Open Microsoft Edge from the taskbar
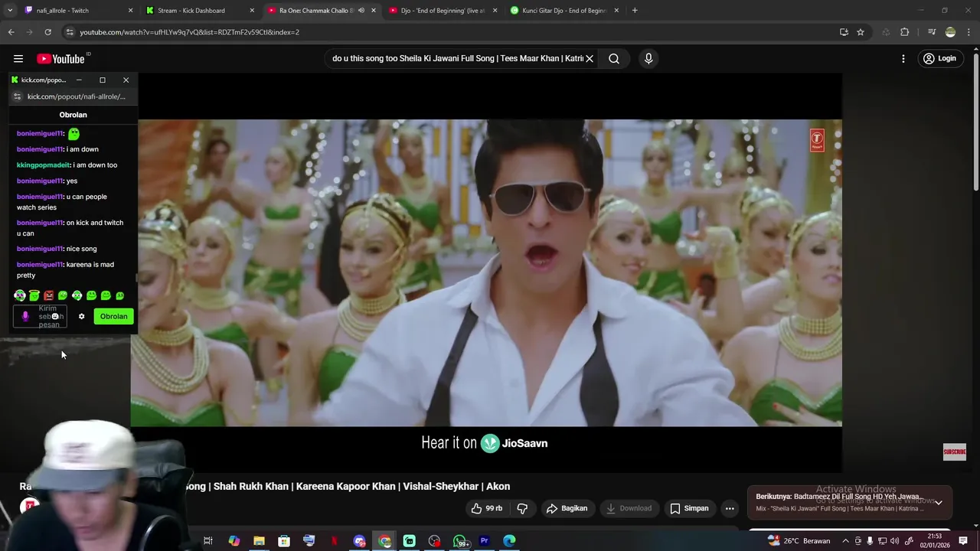This screenshot has height=551, width=980. point(509,541)
